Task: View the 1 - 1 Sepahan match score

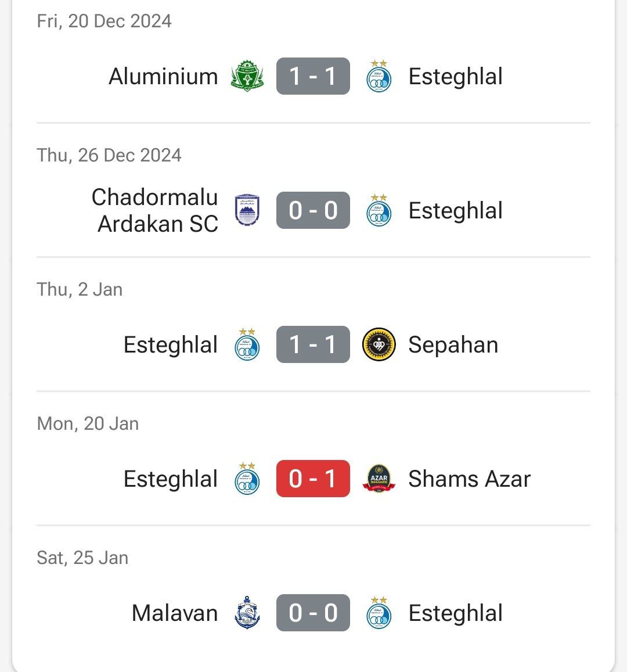Action: click(313, 344)
